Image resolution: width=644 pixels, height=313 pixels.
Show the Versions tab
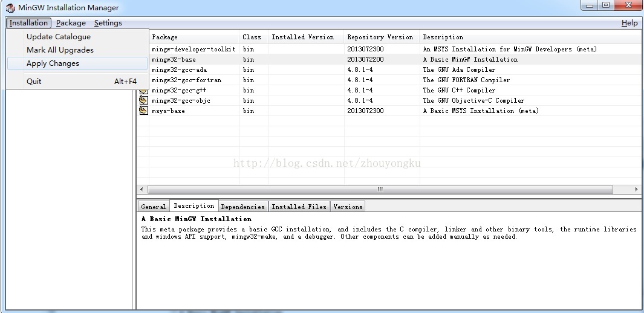(x=348, y=207)
